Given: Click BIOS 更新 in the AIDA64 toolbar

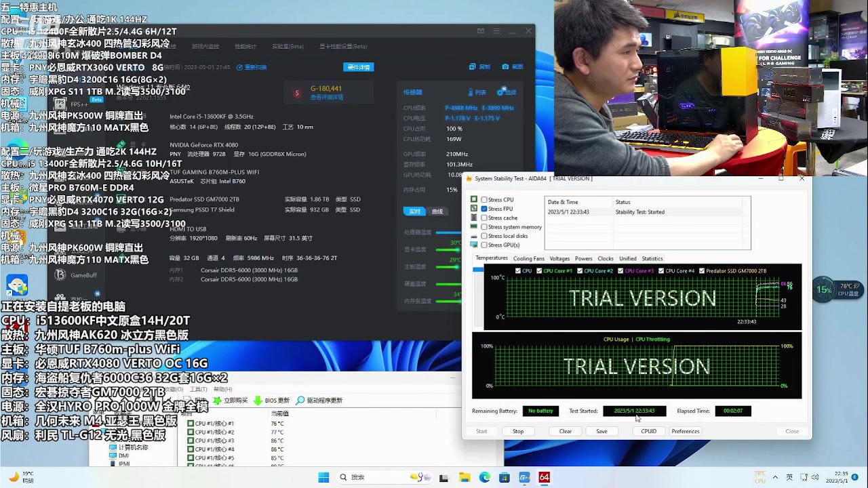Looking at the screenshot, I should (272, 401).
